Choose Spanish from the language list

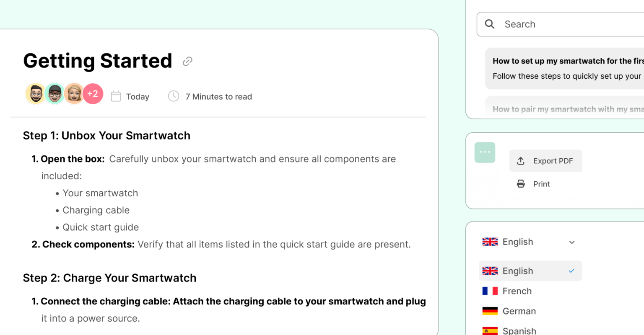[x=519, y=330]
